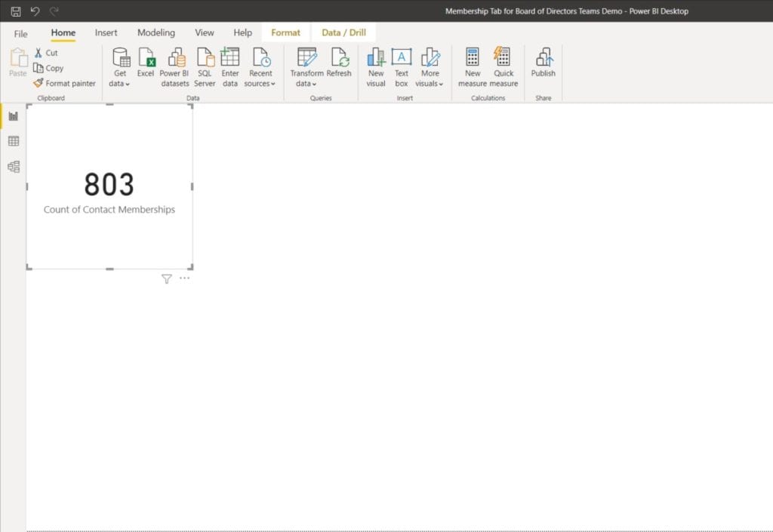Open the Get data dropdown

120,67
